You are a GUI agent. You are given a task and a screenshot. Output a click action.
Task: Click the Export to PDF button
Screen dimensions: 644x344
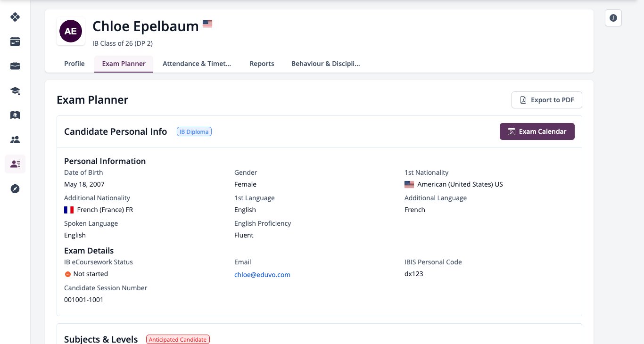click(x=547, y=100)
